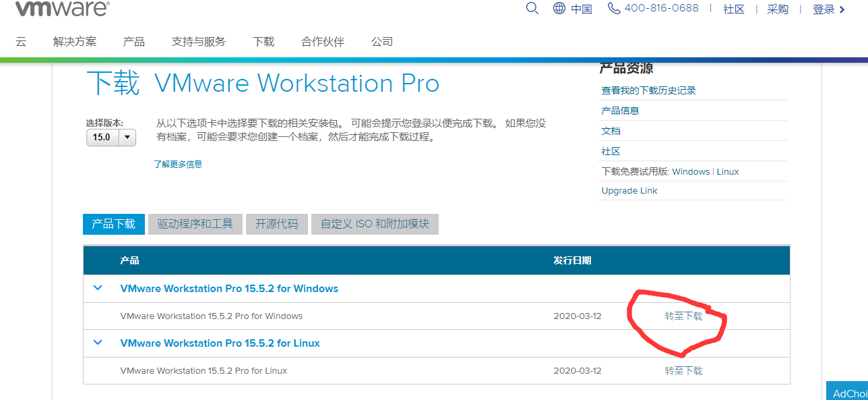This screenshot has height=400, width=868.
Task: Open the 下载 navigation menu
Action: point(263,42)
